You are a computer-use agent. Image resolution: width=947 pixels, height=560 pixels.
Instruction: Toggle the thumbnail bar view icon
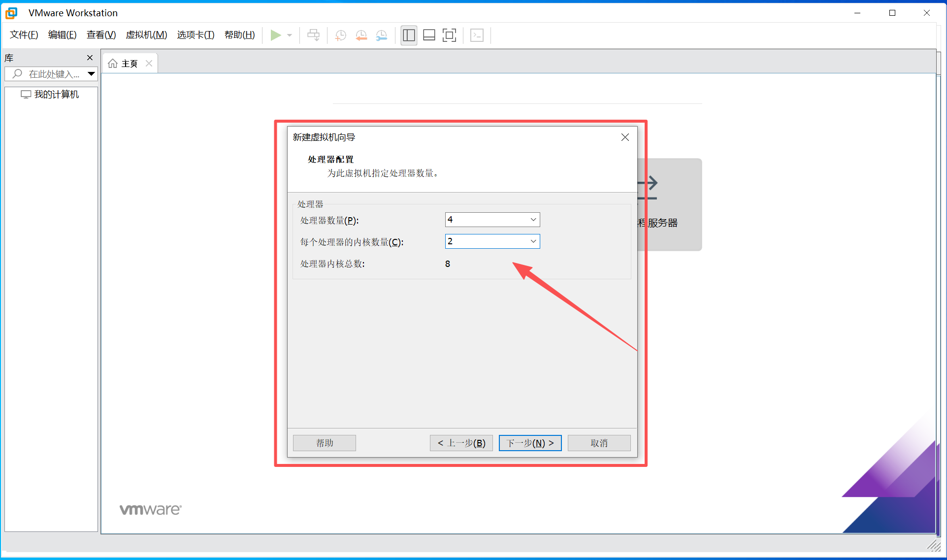[x=429, y=35]
